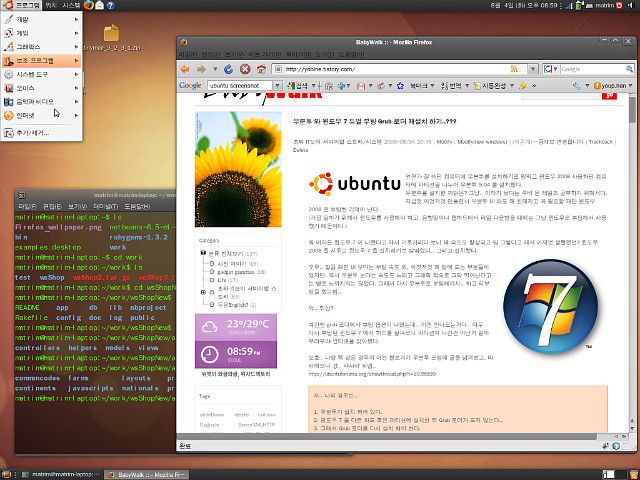Viewport: 640px width, 480px height.
Task: Open the back/forward history dropdown arrow
Action: coord(215,69)
